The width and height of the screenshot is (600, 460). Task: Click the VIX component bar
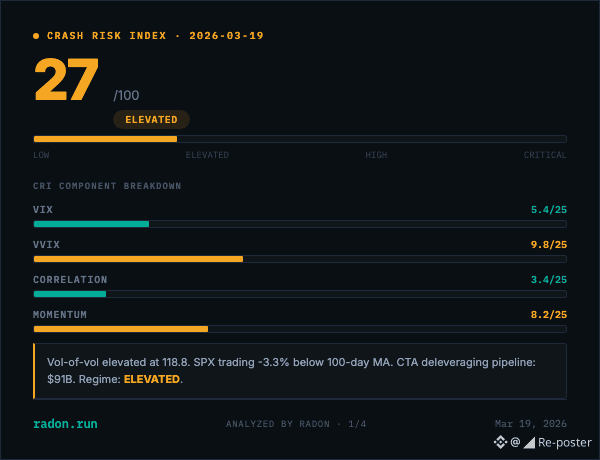[300, 224]
